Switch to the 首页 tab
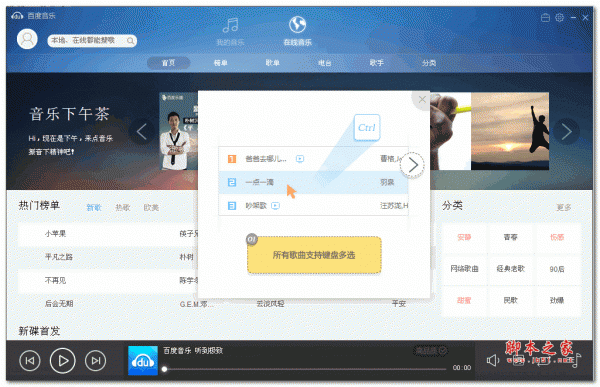 pyautogui.click(x=168, y=63)
